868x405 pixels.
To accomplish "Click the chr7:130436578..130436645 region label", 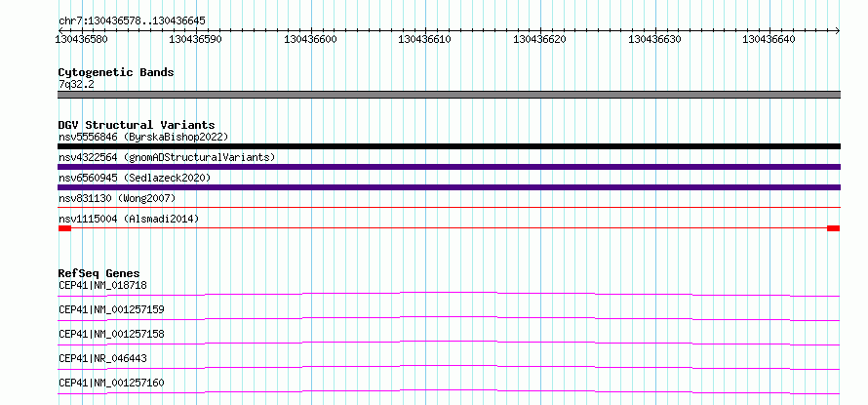I will tap(132, 21).
